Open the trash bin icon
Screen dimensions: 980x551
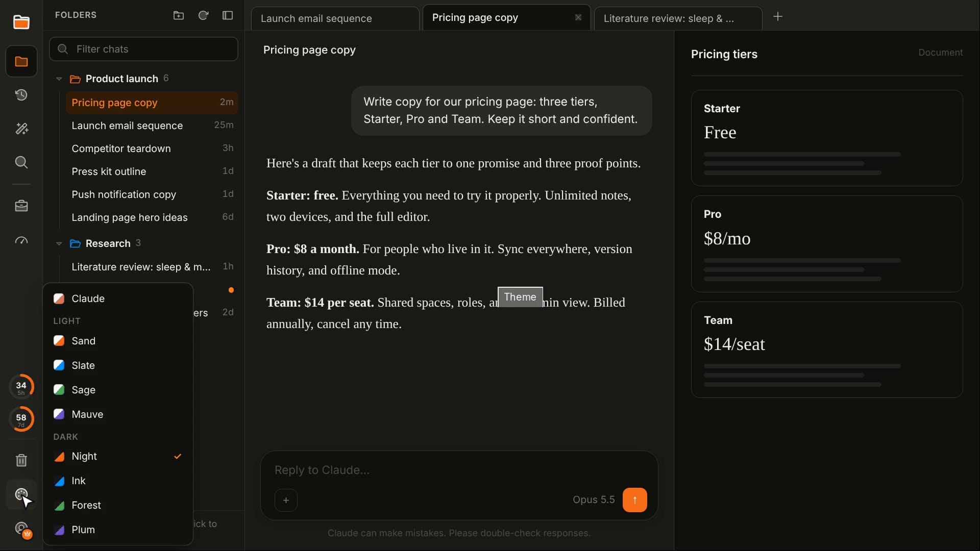(x=21, y=460)
